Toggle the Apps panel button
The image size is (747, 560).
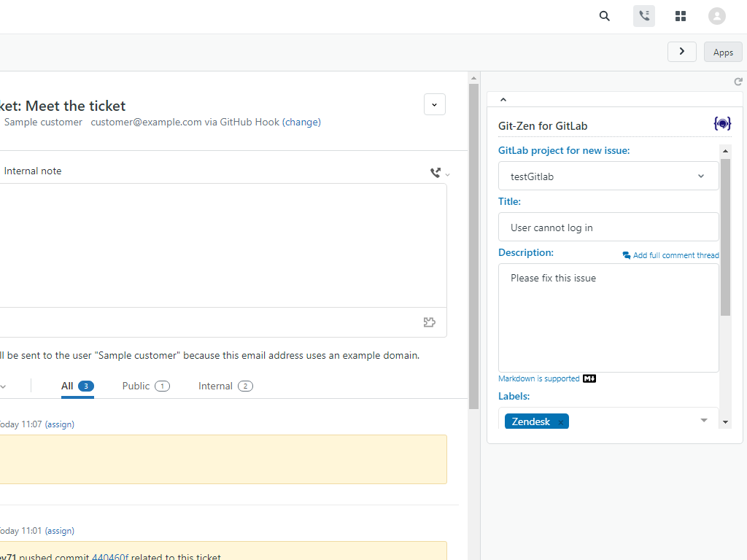[723, 52]
